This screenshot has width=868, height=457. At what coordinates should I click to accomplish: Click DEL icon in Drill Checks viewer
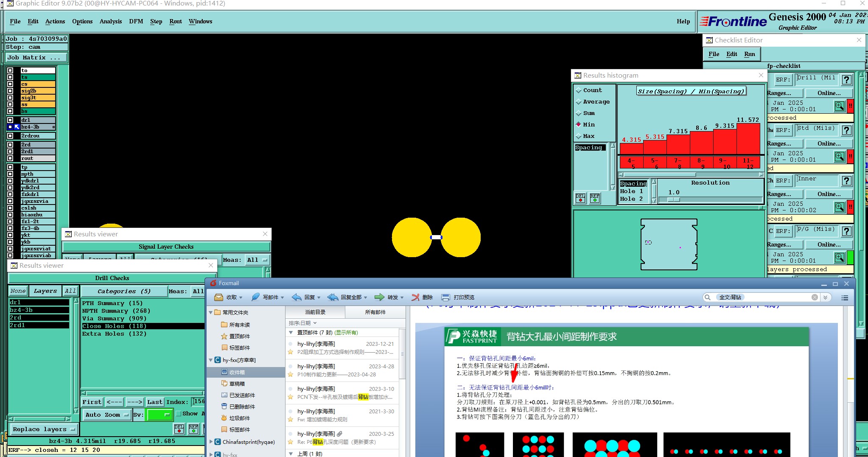[179, 429]
